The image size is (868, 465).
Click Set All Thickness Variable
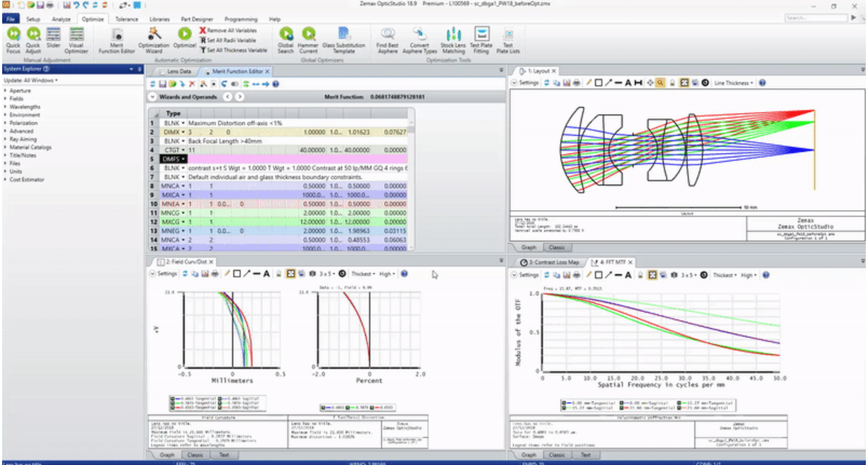click(x=234, y=50)
